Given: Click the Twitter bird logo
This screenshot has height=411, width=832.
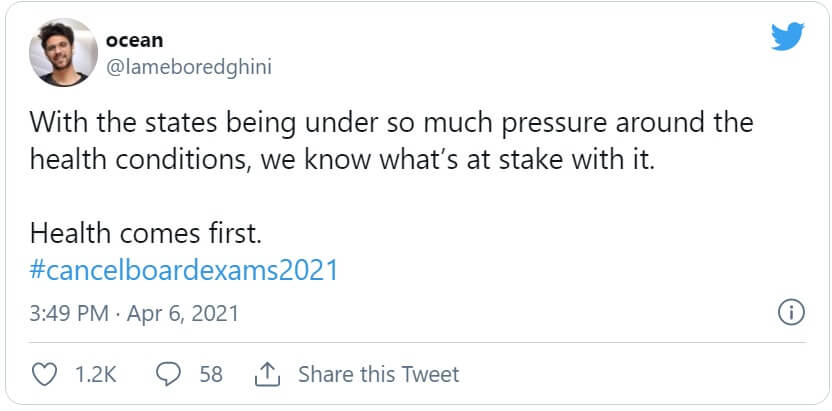Looking at the screenshot, I should point(788,37).
